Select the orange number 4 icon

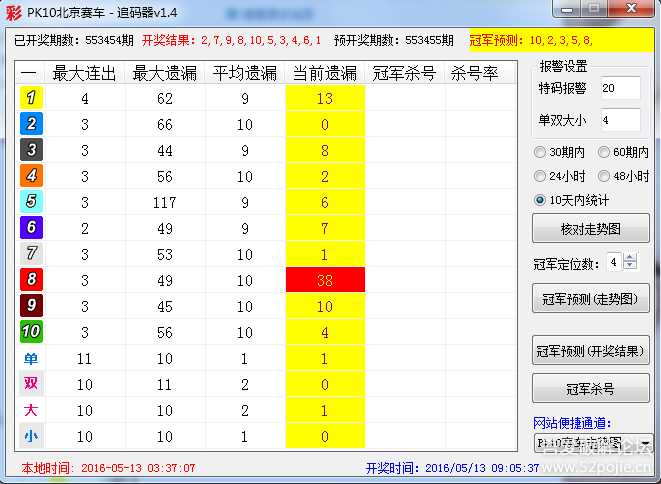[31, 175]
